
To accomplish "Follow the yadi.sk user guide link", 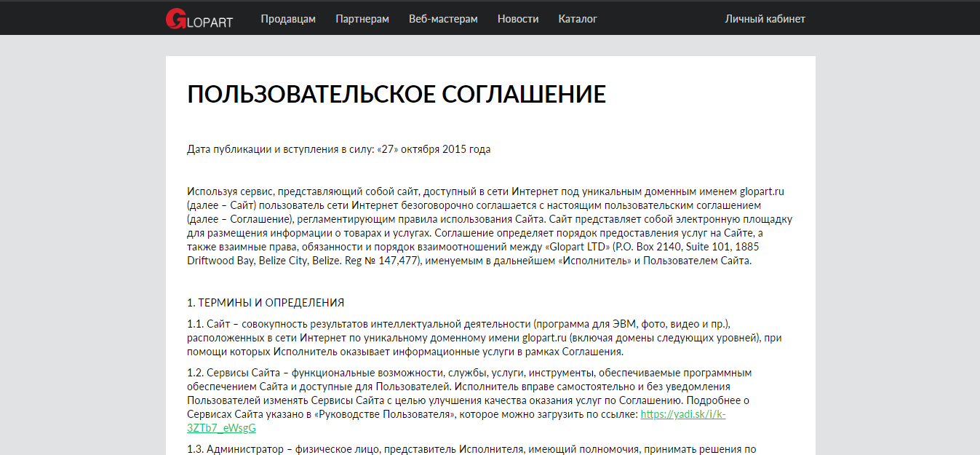I will (682, 414).
